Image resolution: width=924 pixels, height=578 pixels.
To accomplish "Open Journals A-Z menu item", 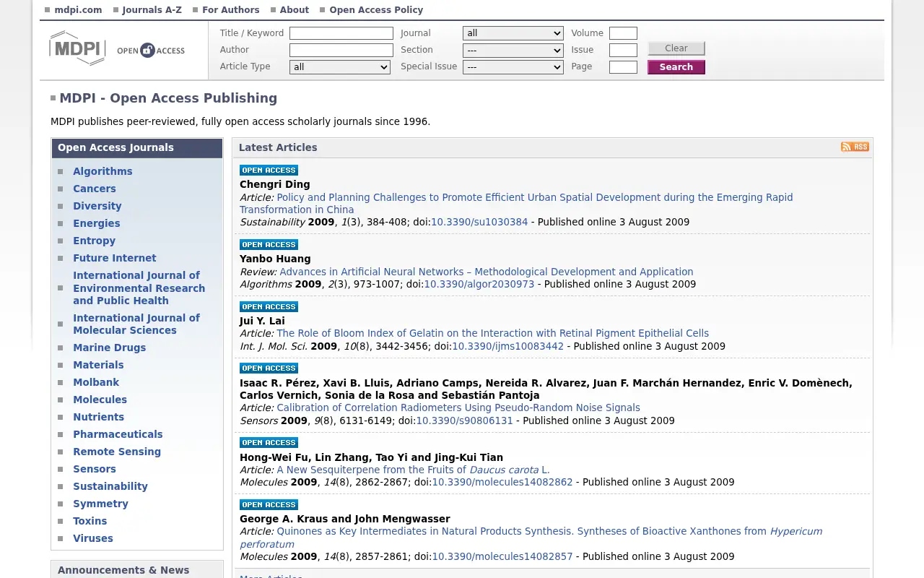I will [152, 10].
